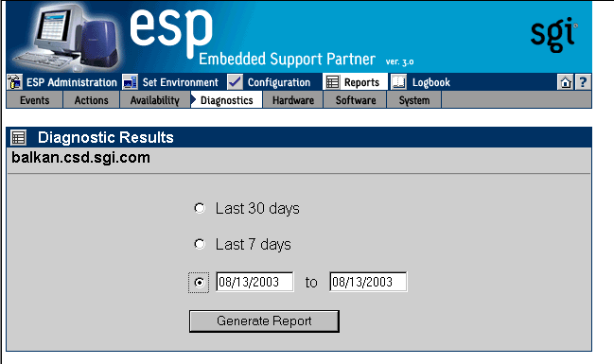
Task: Click the end date input field
Action: coord(368,282)
